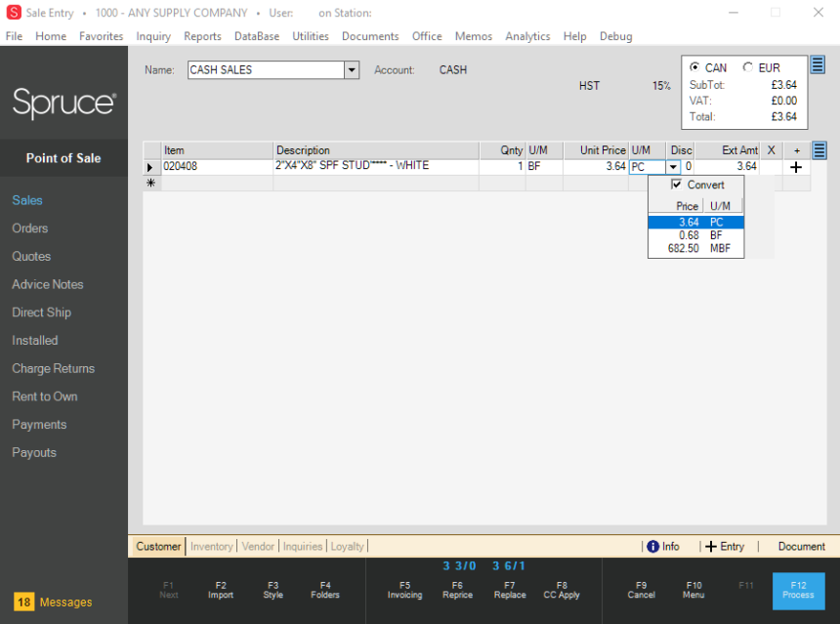Image resolution: width=840 pixels, height=624 pixels.
Task: Click the item cell 020408
Action: [217, 167]
